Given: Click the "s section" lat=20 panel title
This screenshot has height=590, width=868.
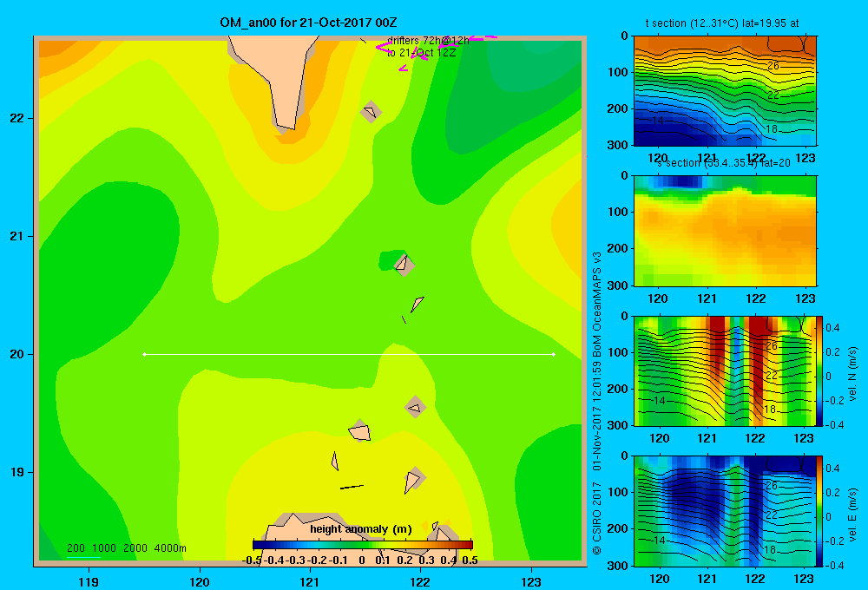Looking at the screenshot, I should click(724, 163).
